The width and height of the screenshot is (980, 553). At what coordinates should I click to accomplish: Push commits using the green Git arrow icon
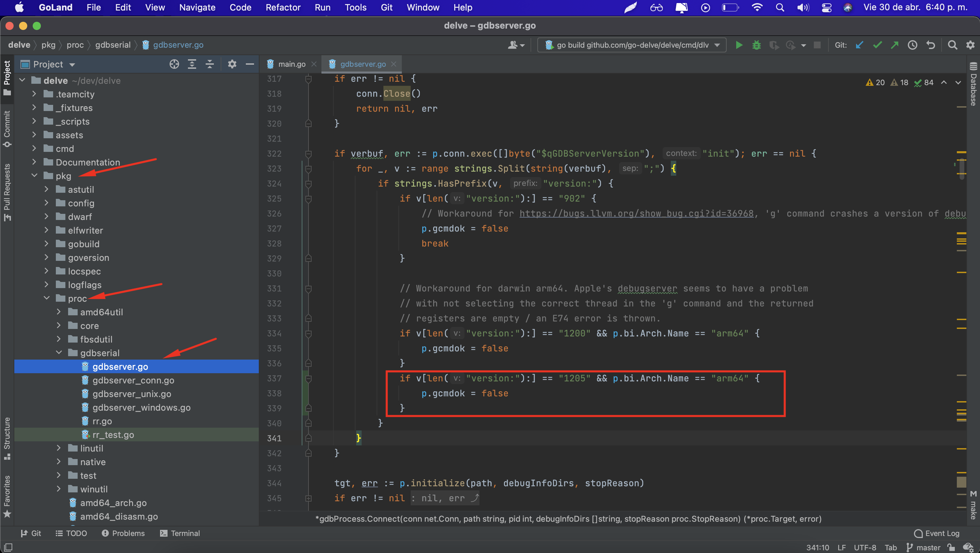(895, 45)
